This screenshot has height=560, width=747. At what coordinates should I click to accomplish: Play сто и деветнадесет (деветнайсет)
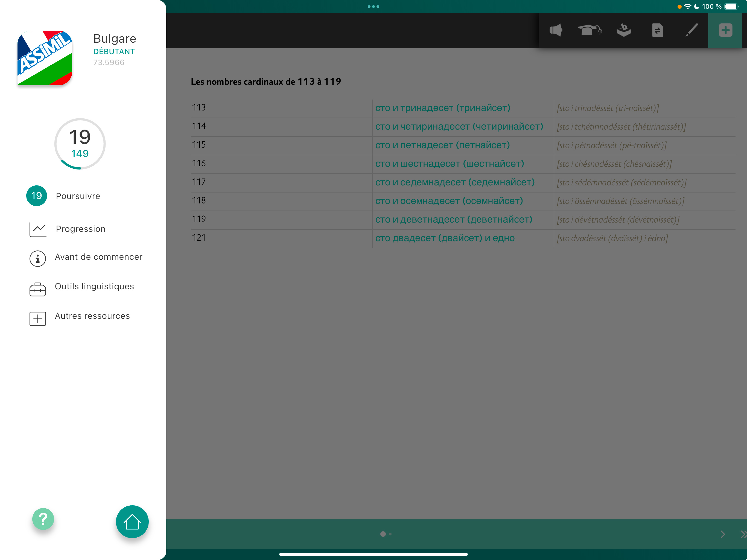[x=454, y=220]
